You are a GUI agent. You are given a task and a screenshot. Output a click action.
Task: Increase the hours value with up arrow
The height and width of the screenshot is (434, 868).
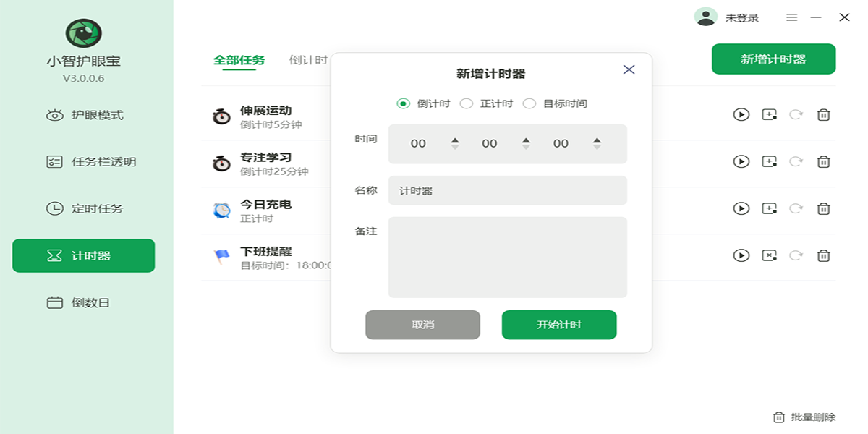pos(455,140)
